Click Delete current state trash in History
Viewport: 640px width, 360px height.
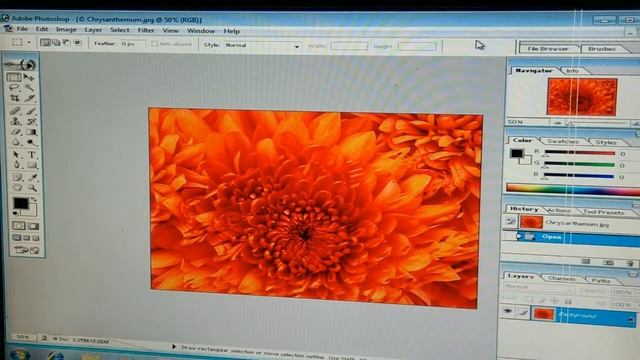pyautogui.click(x=629, y=263)
